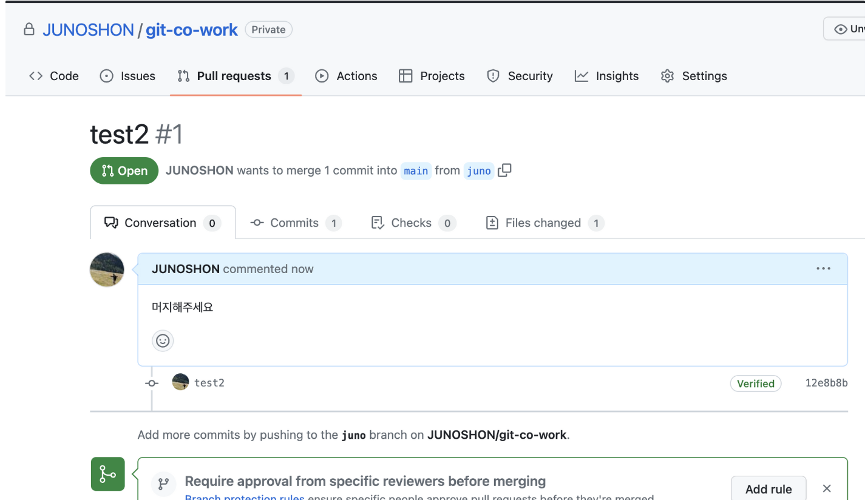The width and height of the screenshot is (868, 500).
Task: Click the comment text 머지해주세요
Action: (x=183, y=307)
